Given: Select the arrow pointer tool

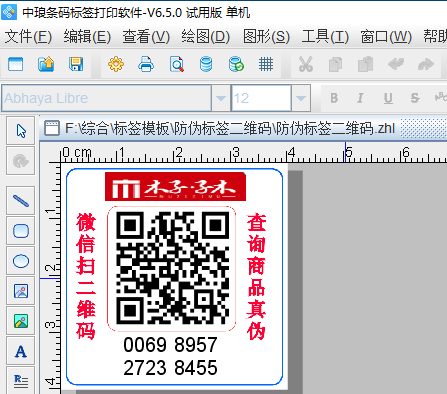Looking at the screenshot, I should [x=21, y=131].
